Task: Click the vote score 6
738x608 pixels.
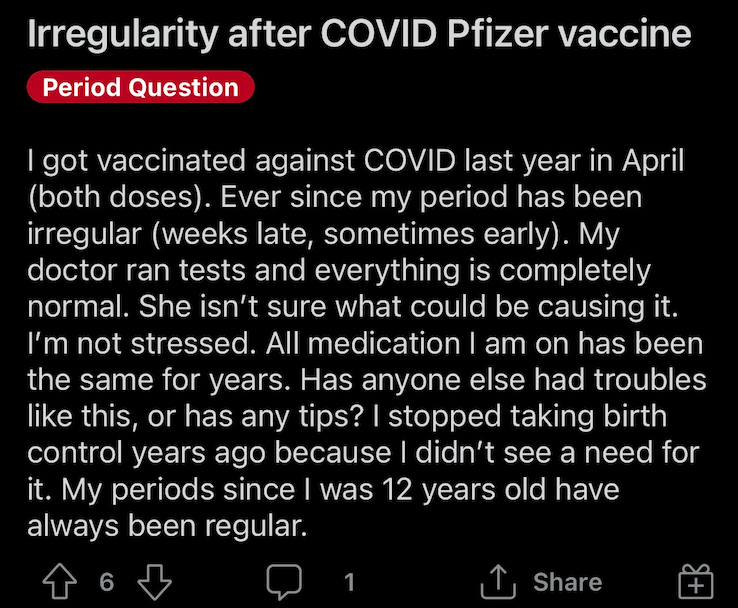Action: click(107, 582)
